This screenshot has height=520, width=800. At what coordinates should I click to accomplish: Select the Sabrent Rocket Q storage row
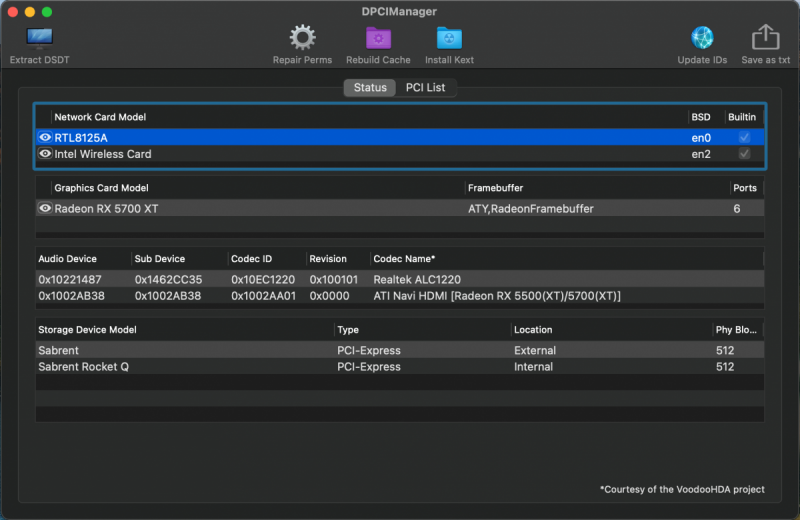pyautogui.click(x=399, y=366)
